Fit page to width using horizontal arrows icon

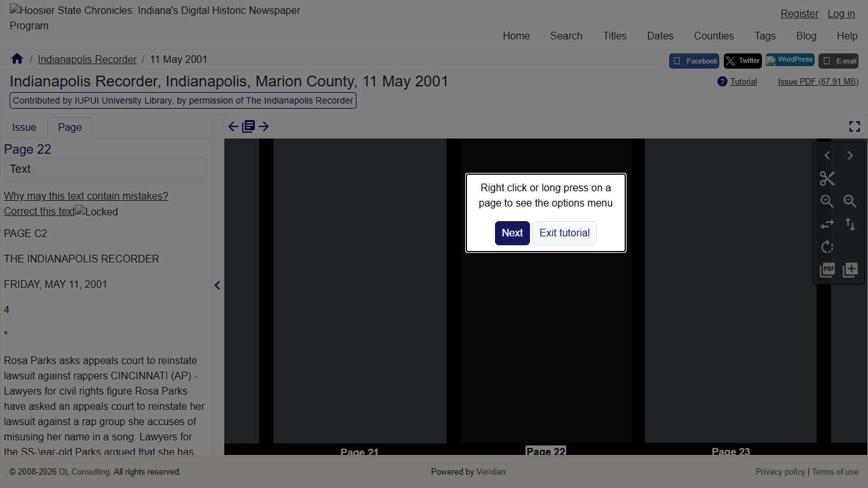click(x=827, y=224)
